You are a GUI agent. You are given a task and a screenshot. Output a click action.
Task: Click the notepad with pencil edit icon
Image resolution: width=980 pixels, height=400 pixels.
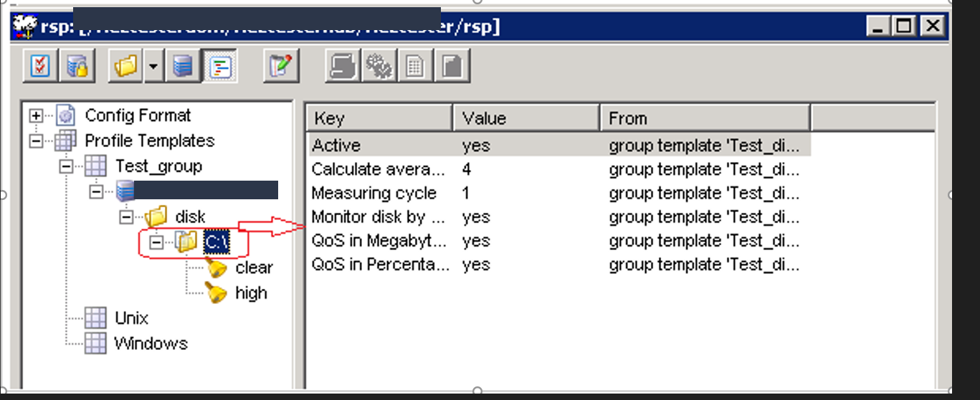point(280,67)
